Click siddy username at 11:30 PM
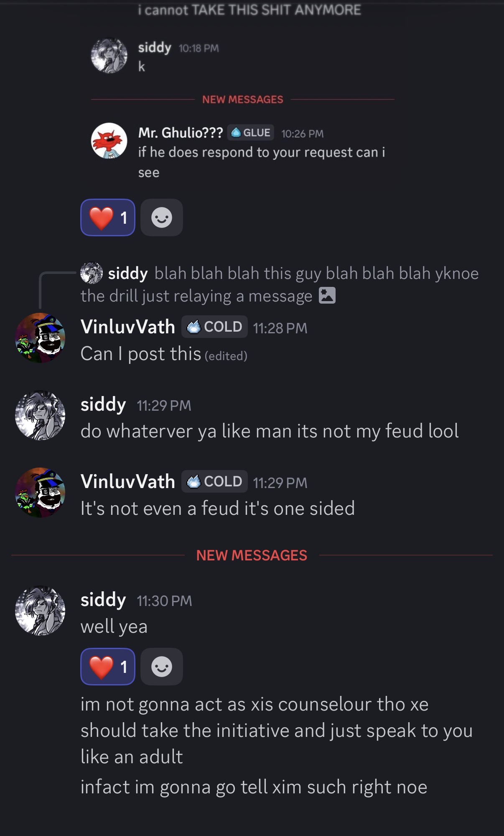The width and height of the screenshot is (504, 836). (x=103, y=600)
